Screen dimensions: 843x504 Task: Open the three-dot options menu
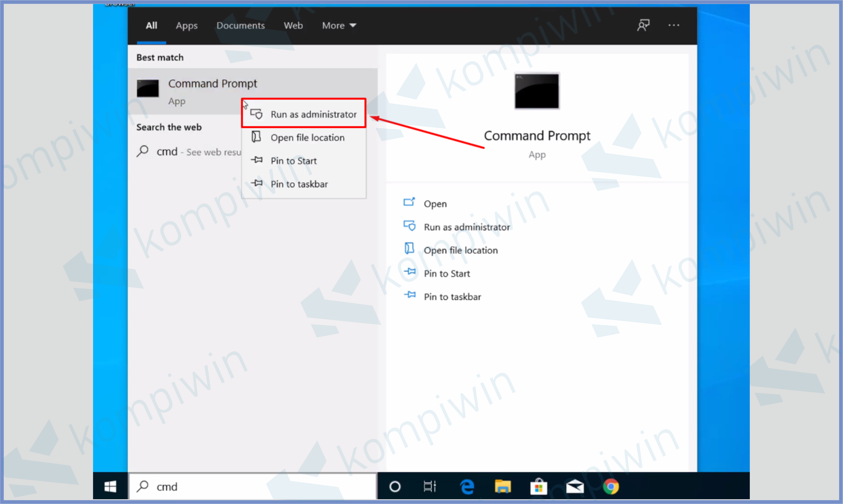674,25
